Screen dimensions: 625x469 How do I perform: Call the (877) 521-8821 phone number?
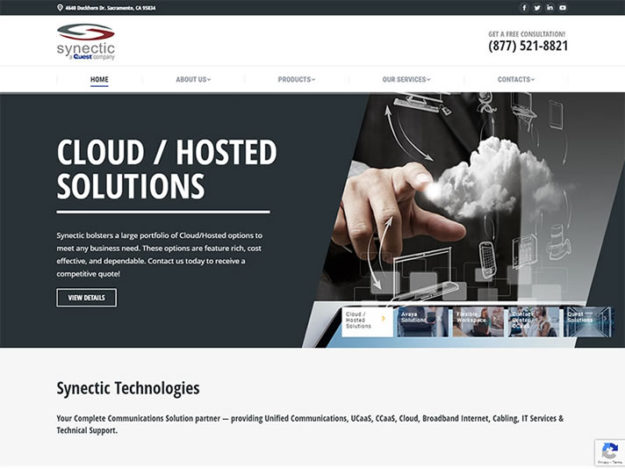pos(528,45)
